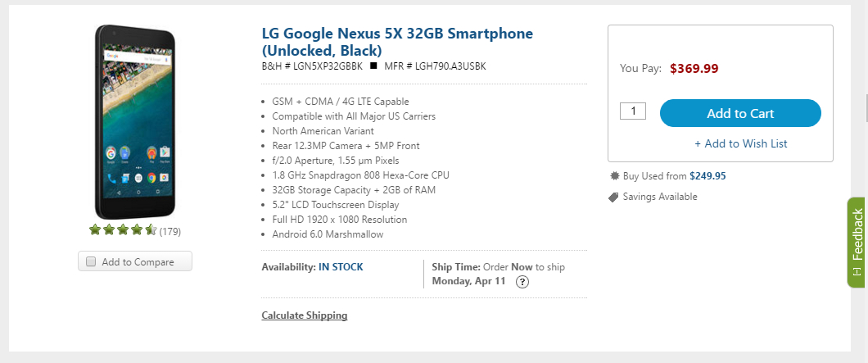This screenshot has height=363, width=868.
Task: Click the Nexus 5X phone thumbnail image
Action: 135,122
